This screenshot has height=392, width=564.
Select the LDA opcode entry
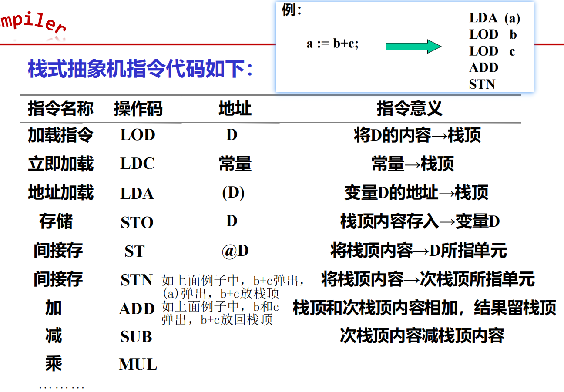(x=137, y=193)
